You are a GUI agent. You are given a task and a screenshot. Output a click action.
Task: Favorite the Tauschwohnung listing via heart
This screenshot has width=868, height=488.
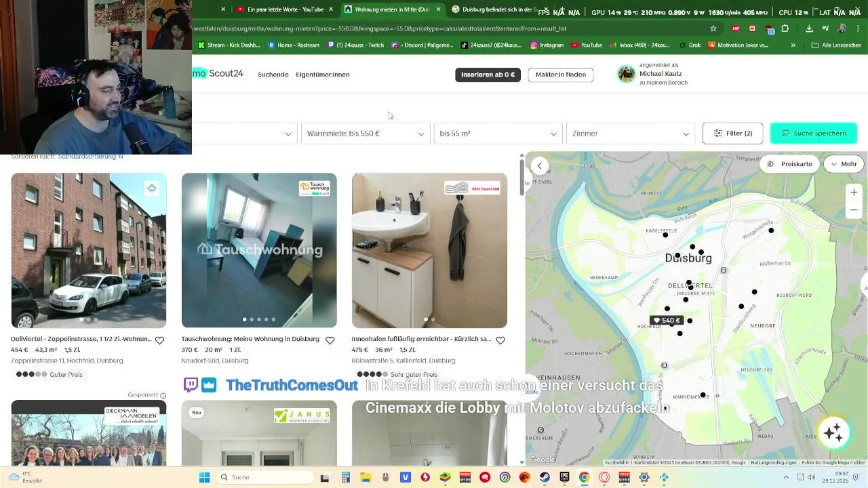tap(330, 341)
